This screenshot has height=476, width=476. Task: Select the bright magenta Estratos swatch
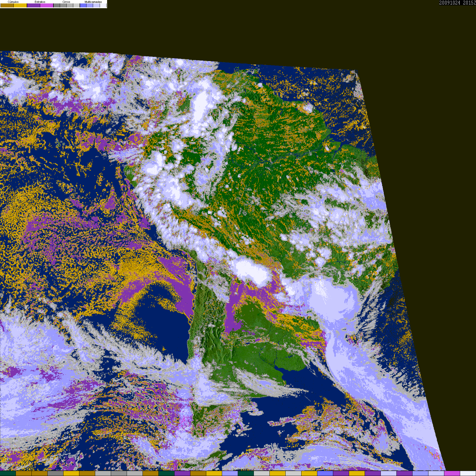47,5
